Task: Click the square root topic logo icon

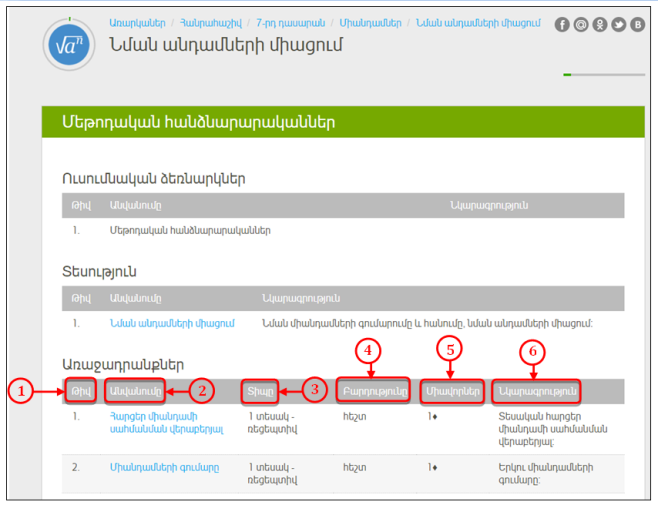Action: (x=69, y=44)
